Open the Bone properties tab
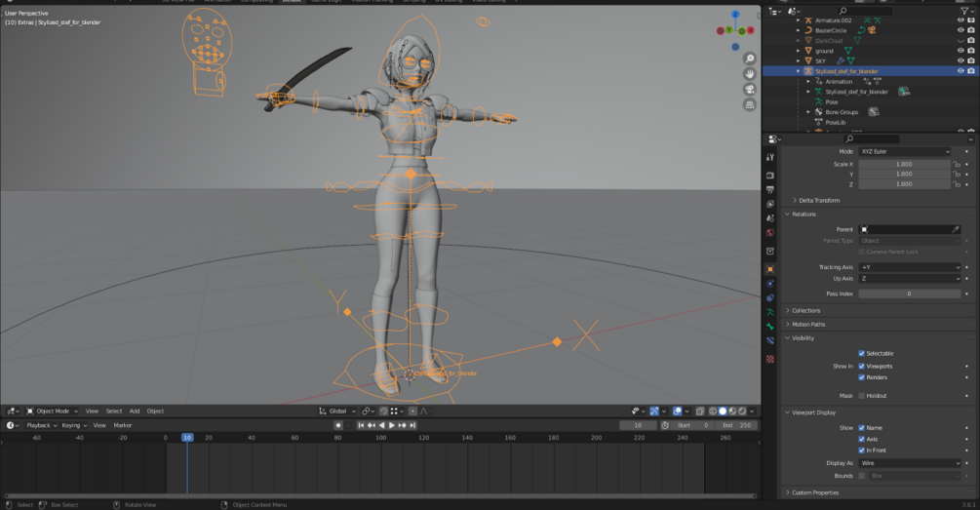 (x=770, y=327)
